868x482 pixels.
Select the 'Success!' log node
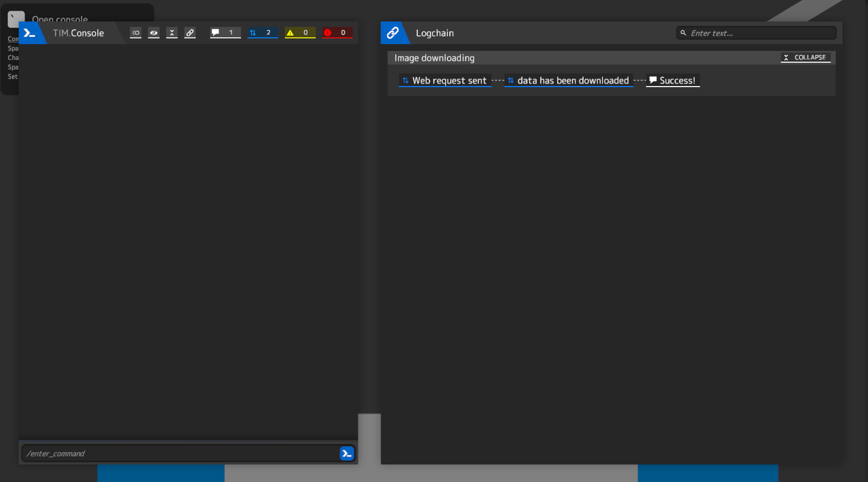click(673, 81)
